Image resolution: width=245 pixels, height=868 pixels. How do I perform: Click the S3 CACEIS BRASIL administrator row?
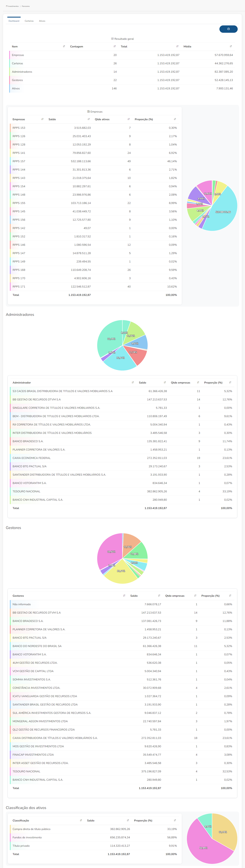122,391
